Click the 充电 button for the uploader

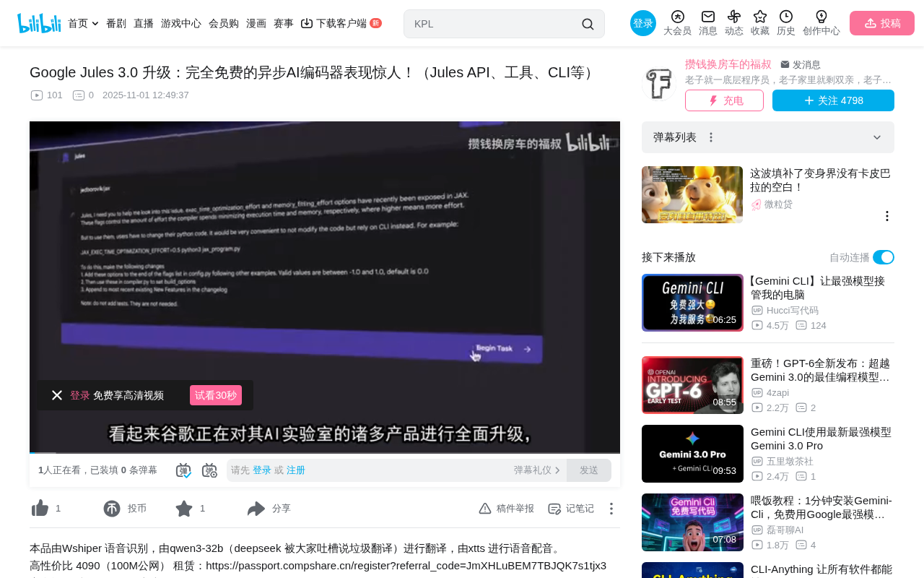point(724,100)
